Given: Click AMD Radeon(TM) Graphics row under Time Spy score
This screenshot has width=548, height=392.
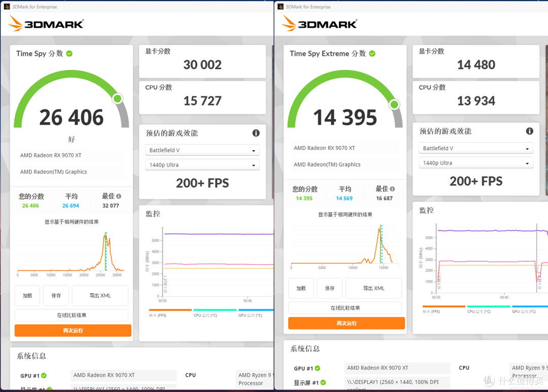Looking at the screenshot, I should [72, 172].
